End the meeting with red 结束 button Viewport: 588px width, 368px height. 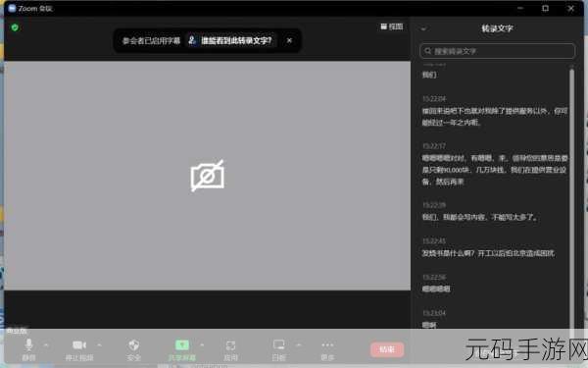tap(387, 349)
